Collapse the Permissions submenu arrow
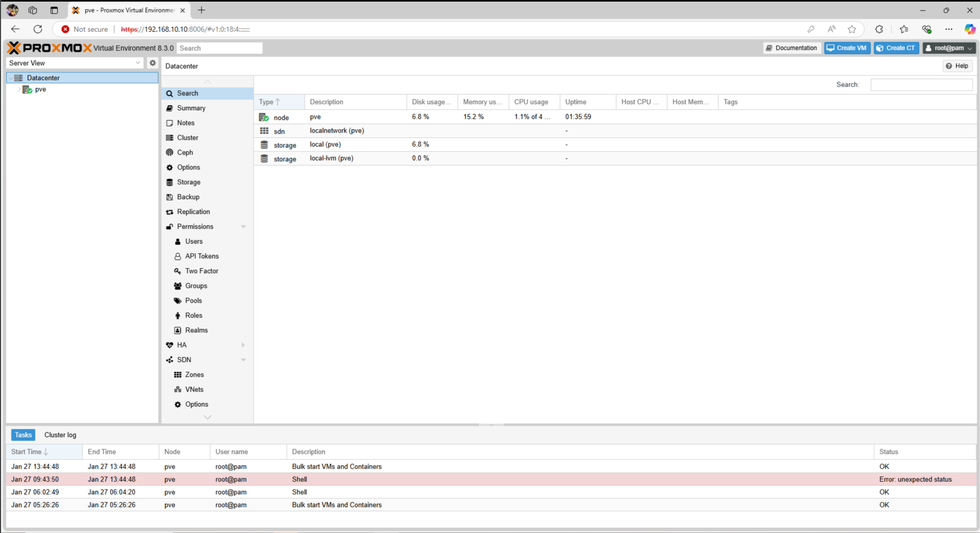The image size is (980, 533). pyautogui.click(x=243, y=227)
